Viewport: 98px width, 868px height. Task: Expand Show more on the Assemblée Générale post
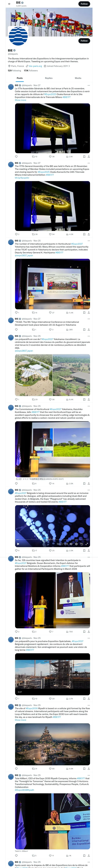20,100
